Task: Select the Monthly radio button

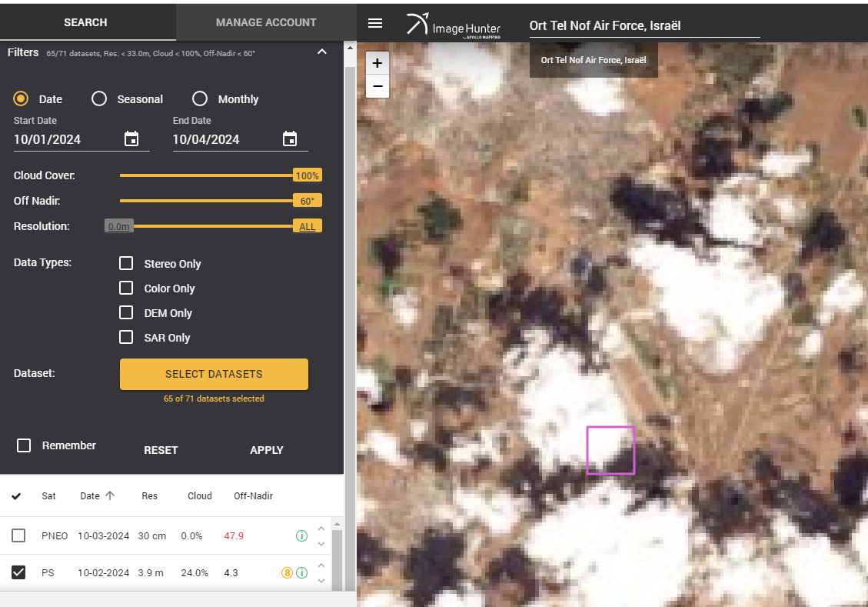Action: coord(200,98)
